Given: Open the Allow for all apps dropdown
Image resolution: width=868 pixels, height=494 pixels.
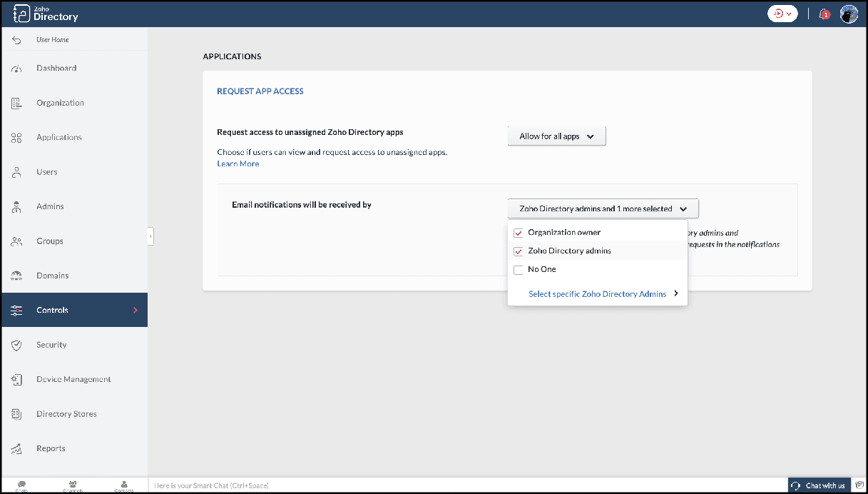Looking at the screenshot, I should (x=556, y=136).
